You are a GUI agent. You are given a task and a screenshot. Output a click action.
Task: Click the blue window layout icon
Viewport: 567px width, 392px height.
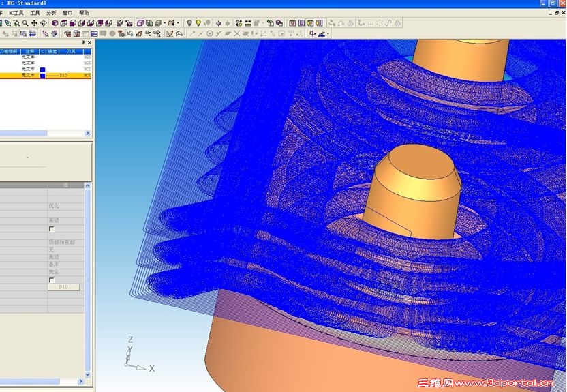(94, 33)
